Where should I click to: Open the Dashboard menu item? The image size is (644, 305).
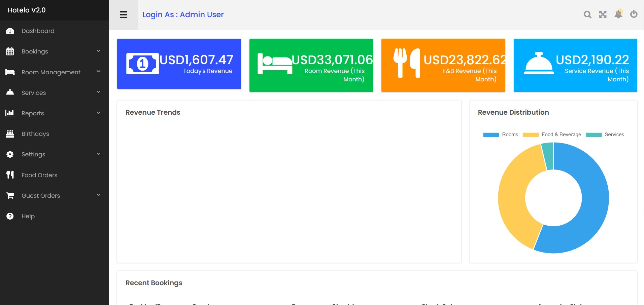(54, 31)
